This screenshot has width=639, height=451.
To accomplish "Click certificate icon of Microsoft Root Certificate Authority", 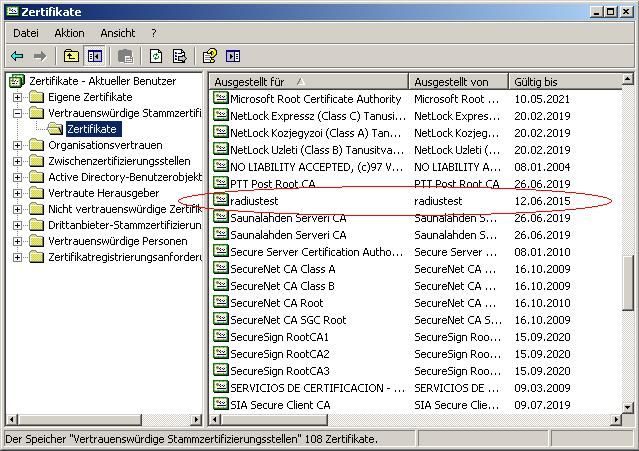I will point(221,98).
